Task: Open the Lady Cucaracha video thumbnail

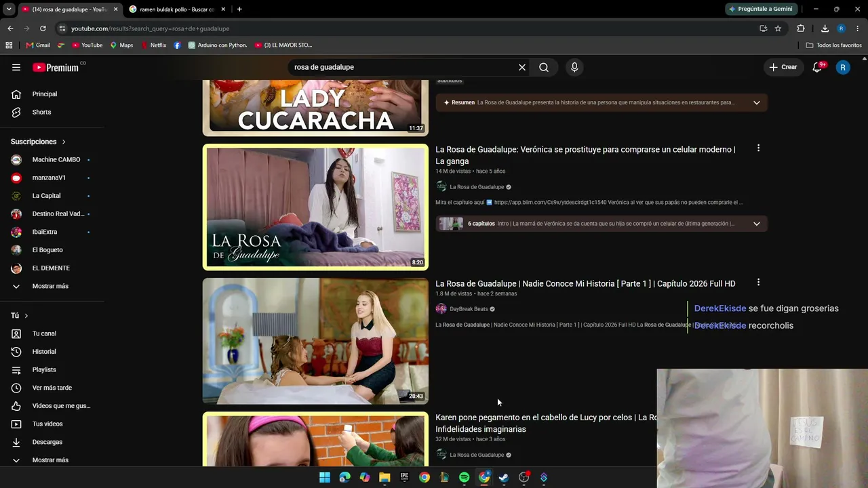Action: coord(315,108)
